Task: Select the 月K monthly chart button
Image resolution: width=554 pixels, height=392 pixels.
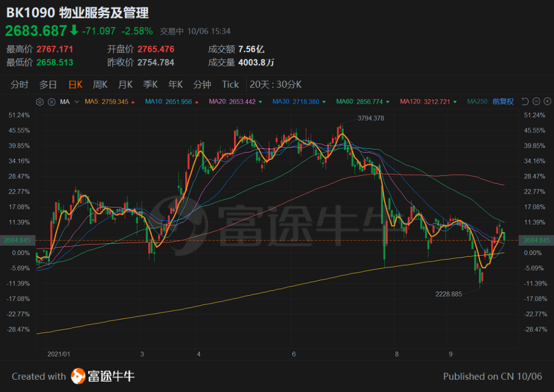Action: coord(125,85)
